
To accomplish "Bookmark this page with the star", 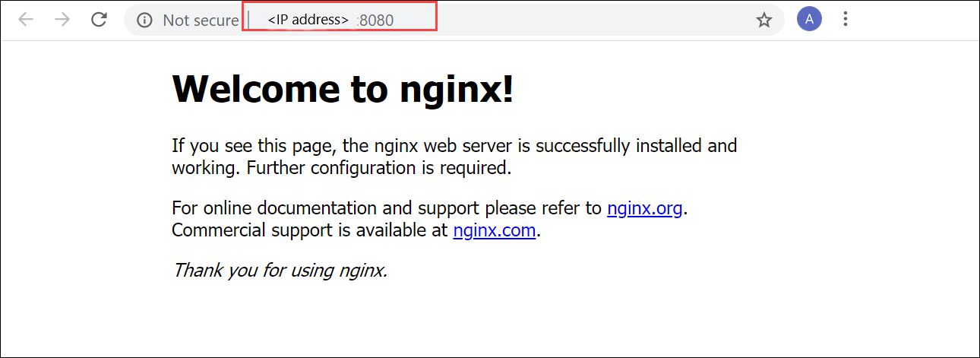I will (x=764, y=21).
